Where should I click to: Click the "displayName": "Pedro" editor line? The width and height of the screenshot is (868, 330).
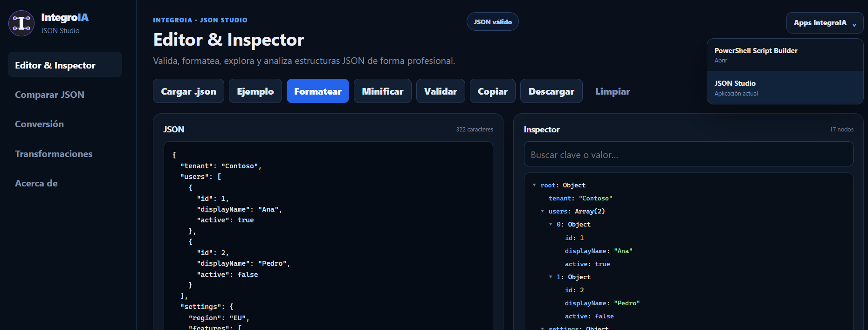[243, 263]
